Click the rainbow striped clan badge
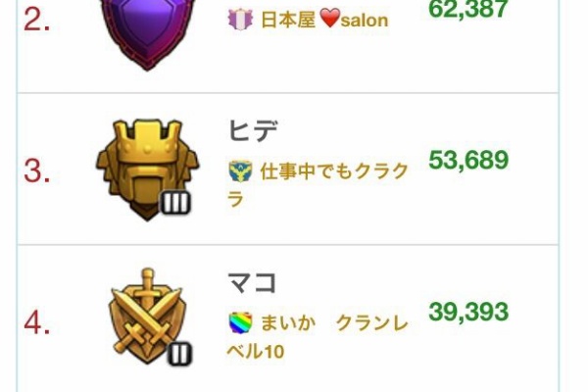Screen dimensions: 588x392 (240, 322)
